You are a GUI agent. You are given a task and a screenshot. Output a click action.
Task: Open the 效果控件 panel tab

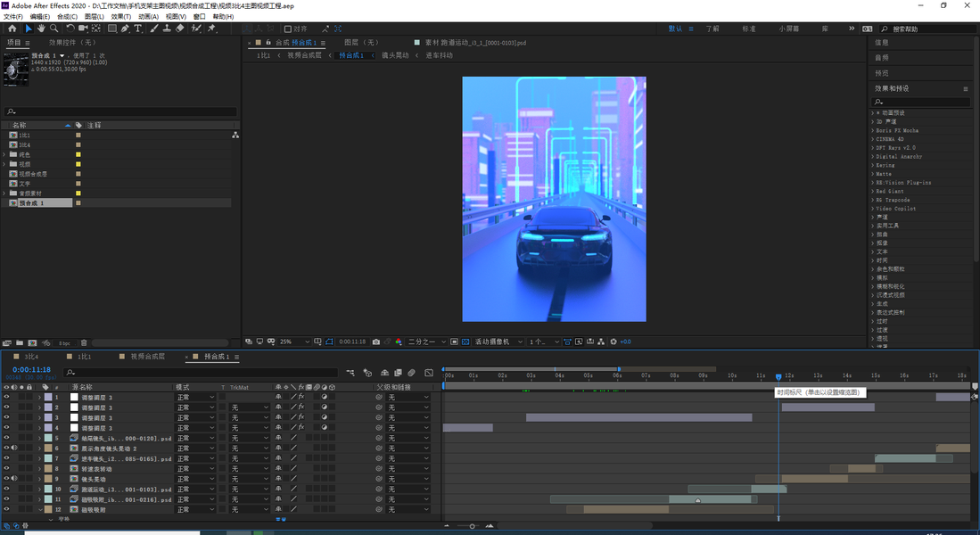[x=72, y=43]
